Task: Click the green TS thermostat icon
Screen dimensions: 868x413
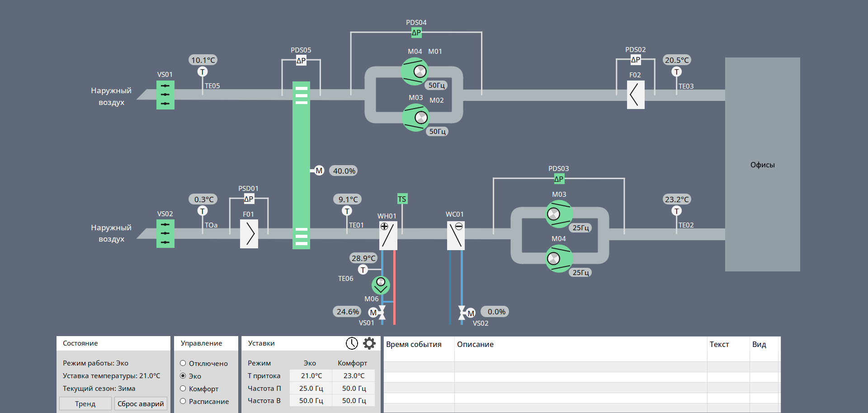Action: pyautogui.click(x=402, y=199)
